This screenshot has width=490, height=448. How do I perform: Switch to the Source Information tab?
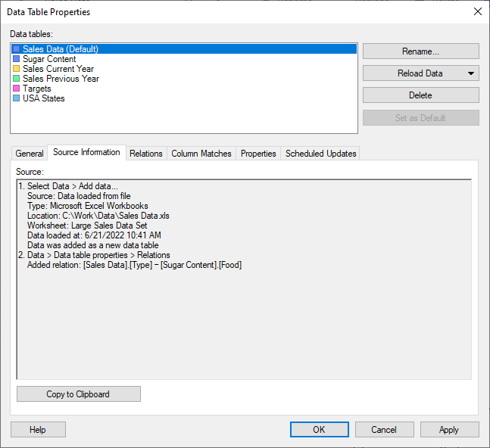pyautogui.click(x=86, y=152)
